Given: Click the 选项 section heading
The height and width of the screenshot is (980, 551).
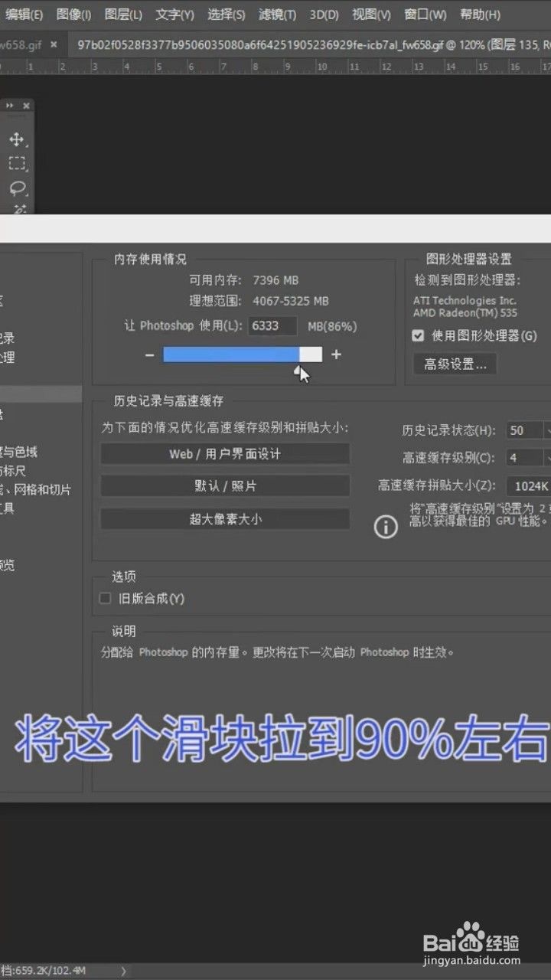Looking at the screenshot, I should click(123, 577).
